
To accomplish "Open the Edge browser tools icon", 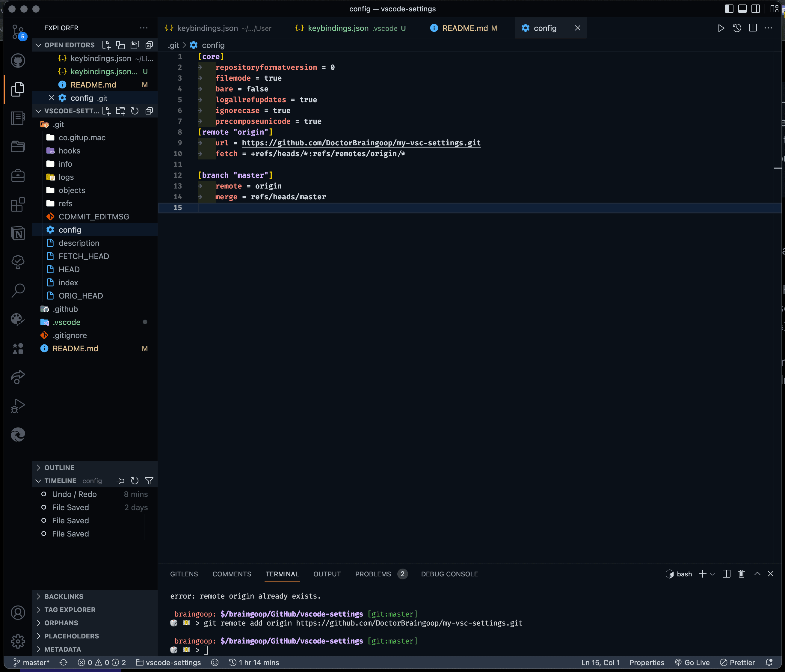I will coord(18,434).
